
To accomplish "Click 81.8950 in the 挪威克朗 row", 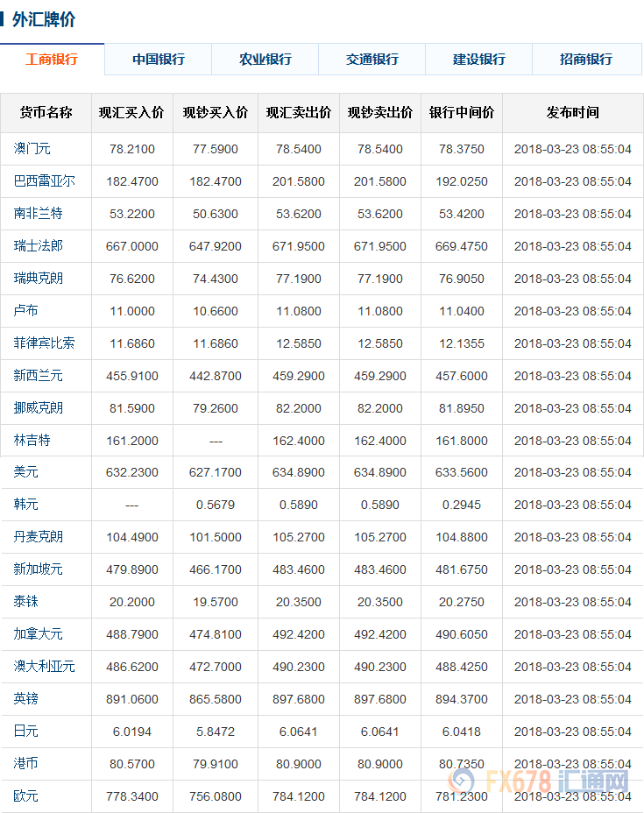I will 462,408.
